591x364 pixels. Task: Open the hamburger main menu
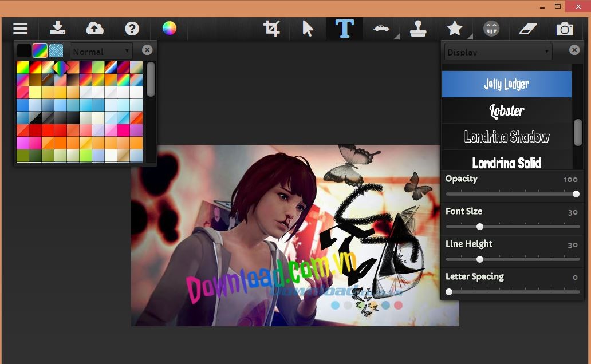21,29
